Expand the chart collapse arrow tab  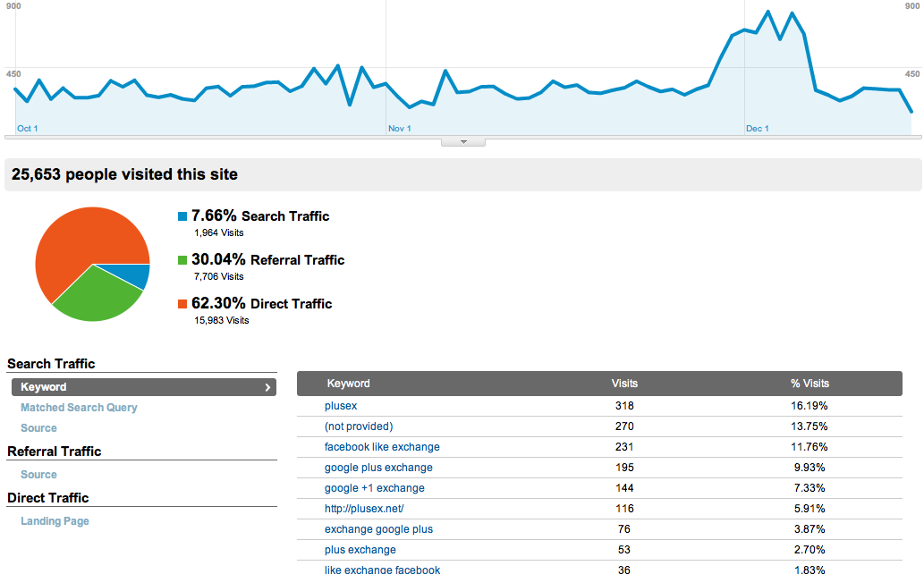463,142
